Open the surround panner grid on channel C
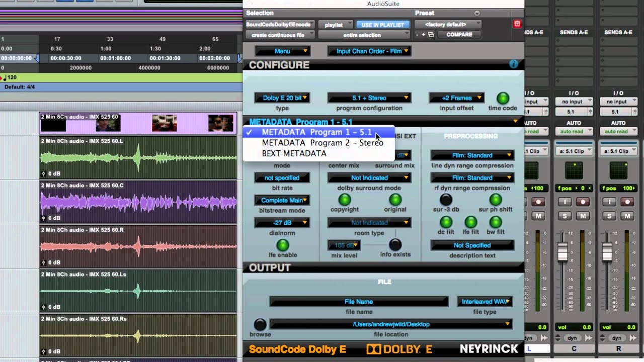The width and height of the screenshot is (644, 362). (574, 170)
